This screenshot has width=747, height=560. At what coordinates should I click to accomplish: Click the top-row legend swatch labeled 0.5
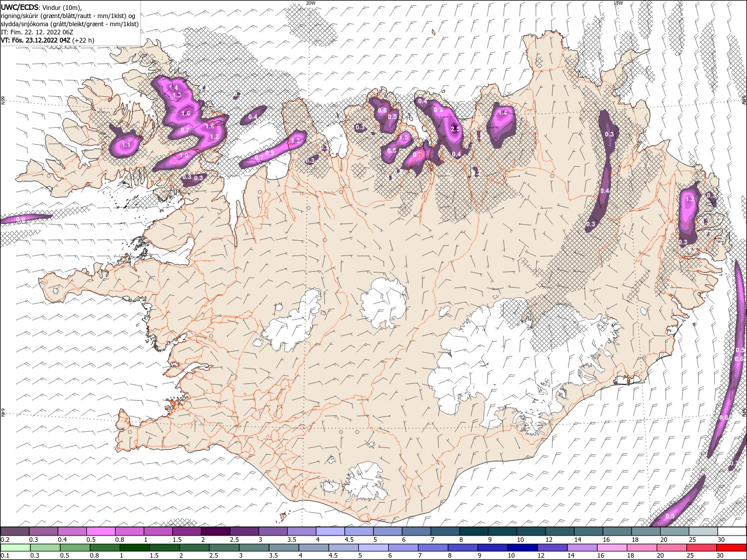click(x=100, y=531)
